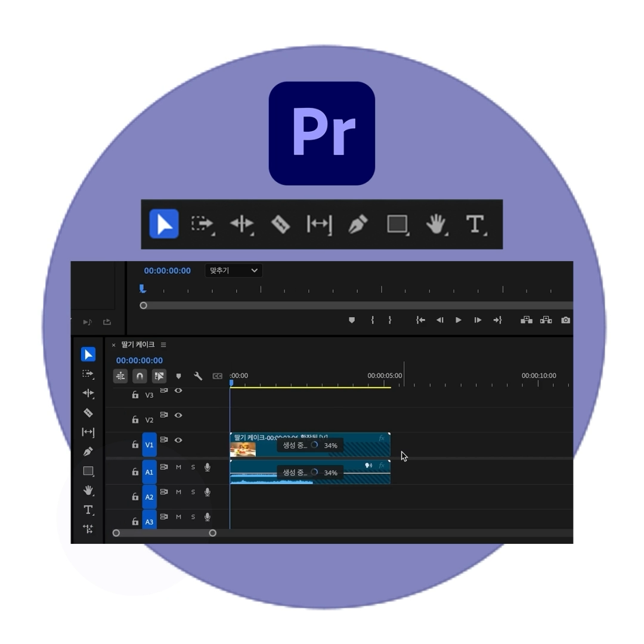Select Ripple Edit tool in the vertical tools panel
The image size is (644, 644).
(88, 394)
